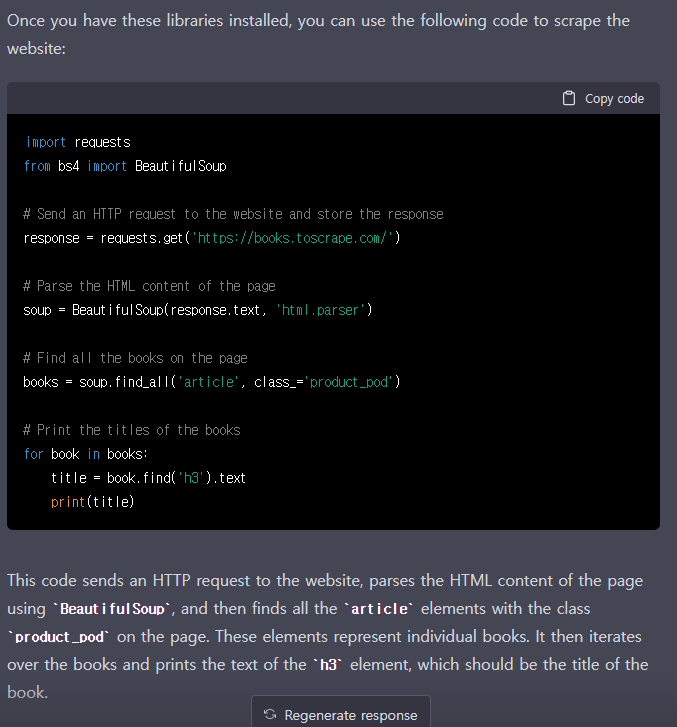Click the comment '# Find all the books on the page'
677x727 pixels.
(135, 358)
